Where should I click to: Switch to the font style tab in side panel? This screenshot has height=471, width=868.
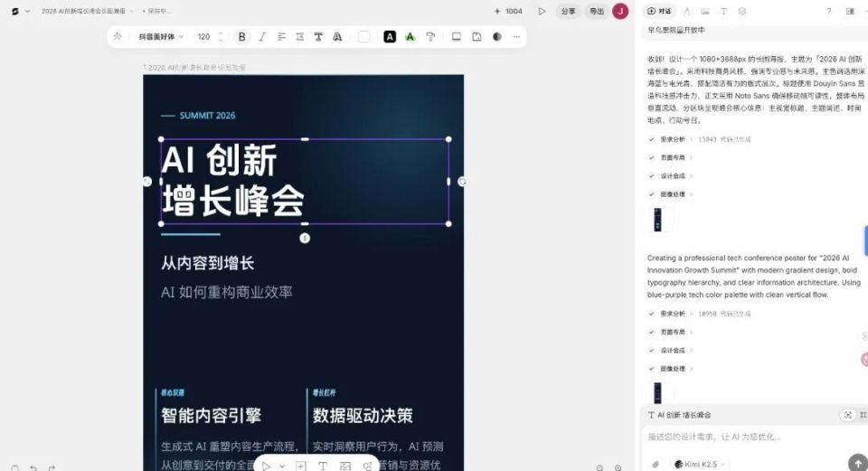[x=686, y=11]
